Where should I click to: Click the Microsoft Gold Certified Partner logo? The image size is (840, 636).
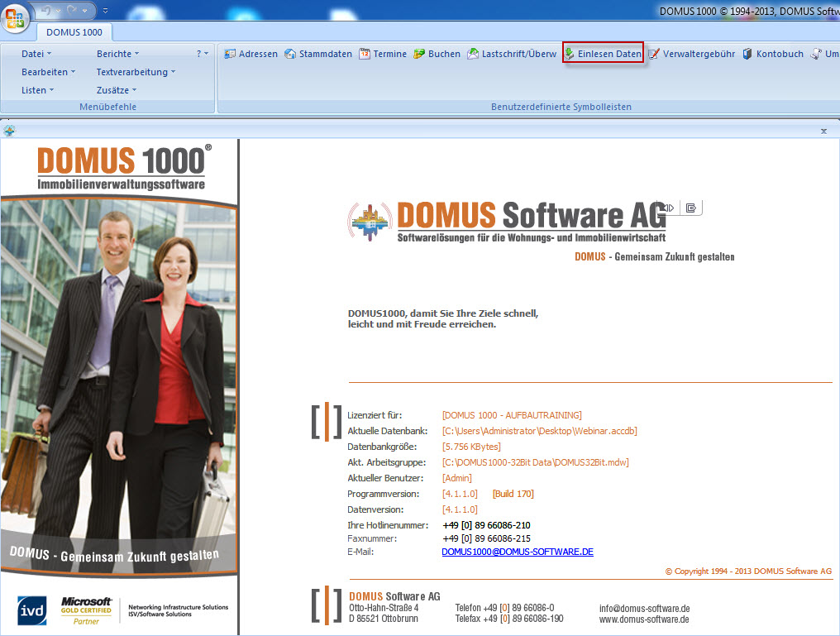pos(86,611)
